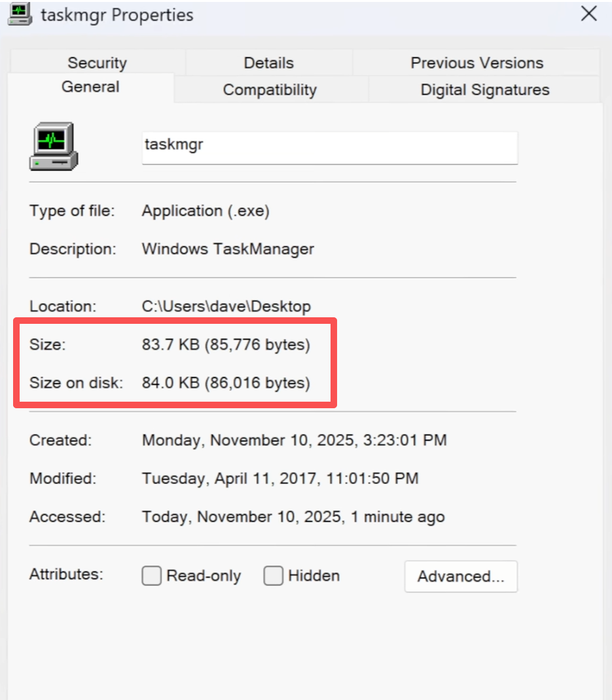View the Digital Signatures tab
The height and width of the screenshot is (700, 612).
484,90
